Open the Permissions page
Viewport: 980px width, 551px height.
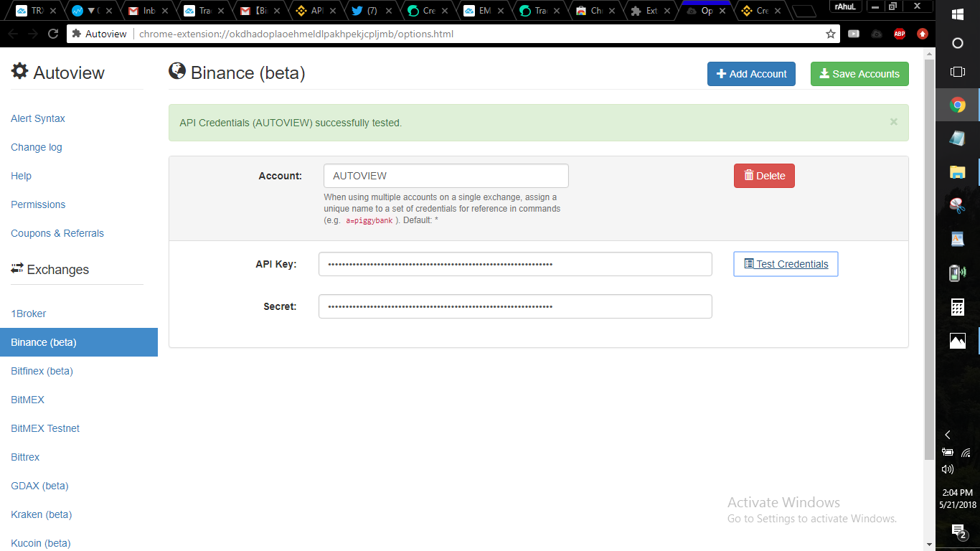[38, 204]
